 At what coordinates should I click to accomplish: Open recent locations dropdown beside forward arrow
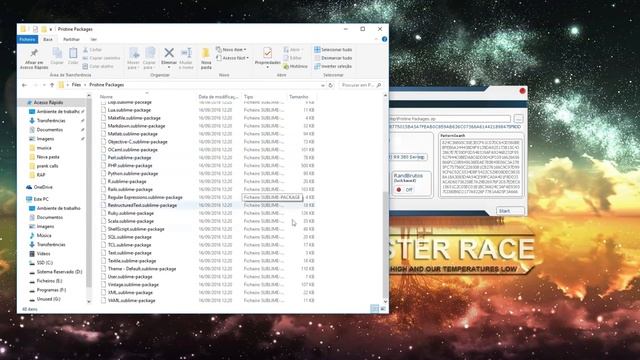point(44,85)
